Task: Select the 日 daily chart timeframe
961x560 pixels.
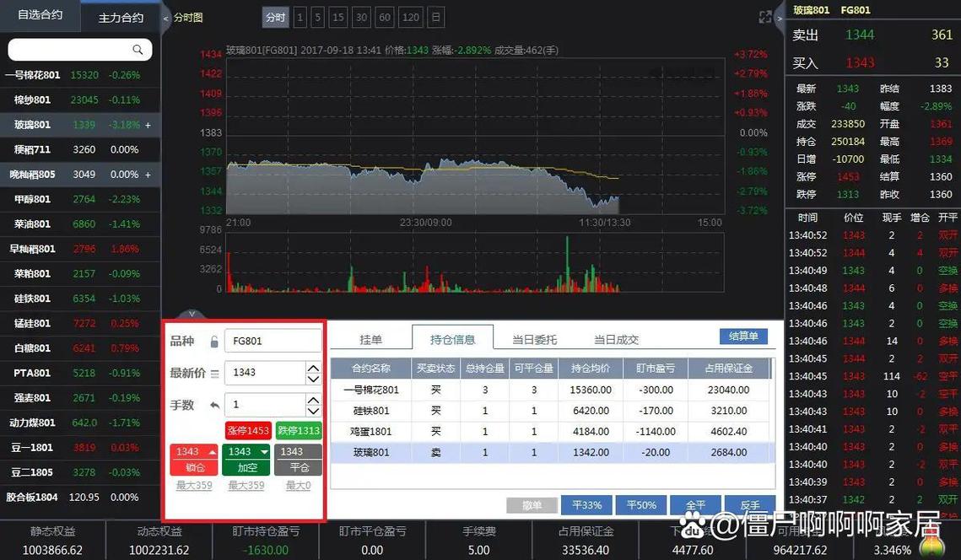Action: [x=435, y=17]
